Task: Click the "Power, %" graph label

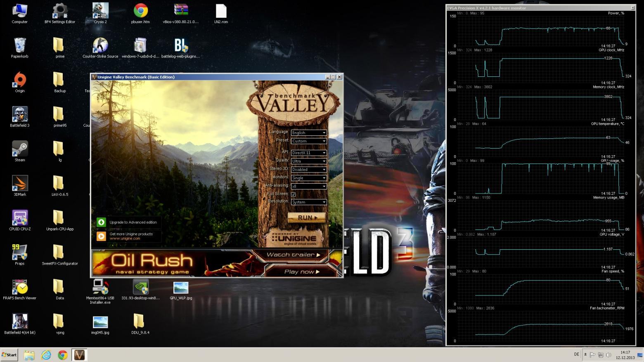Action: (616, 13)
